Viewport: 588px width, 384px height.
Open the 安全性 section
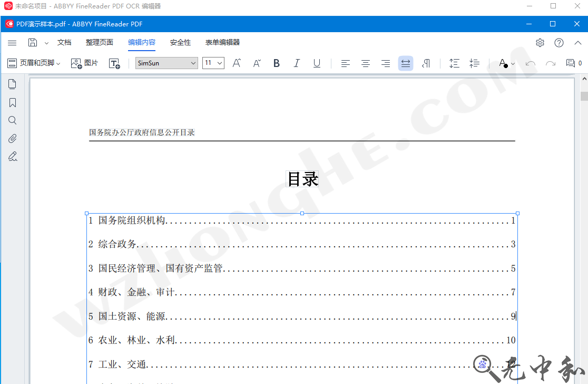tap(180, 42)
